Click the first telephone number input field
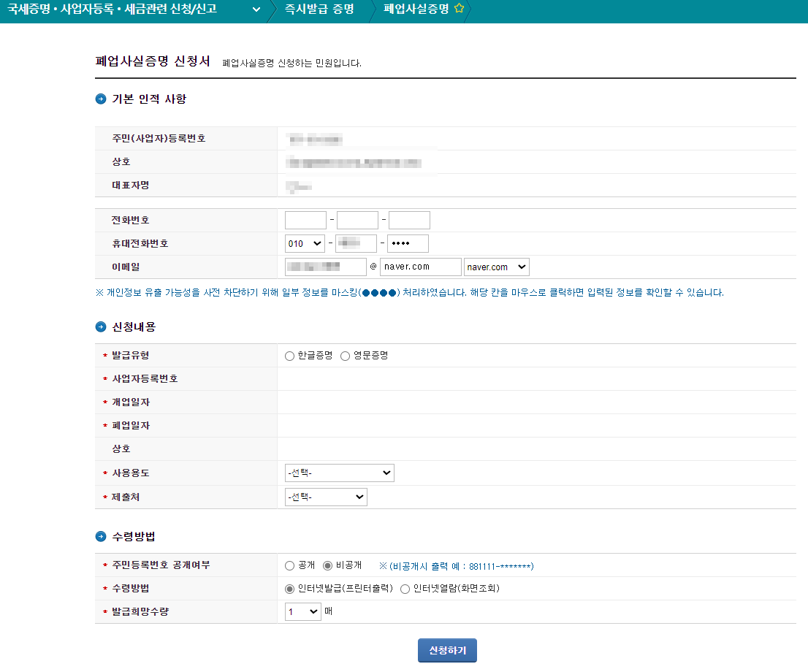 click(305, 219)
